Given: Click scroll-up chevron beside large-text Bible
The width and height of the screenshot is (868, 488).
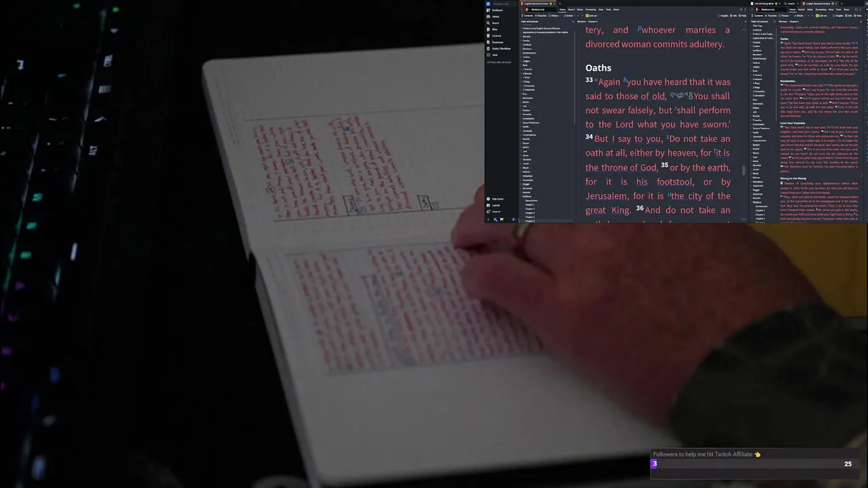Looking at the screenshot, I should pyautogui.click(x=744, y=30).
